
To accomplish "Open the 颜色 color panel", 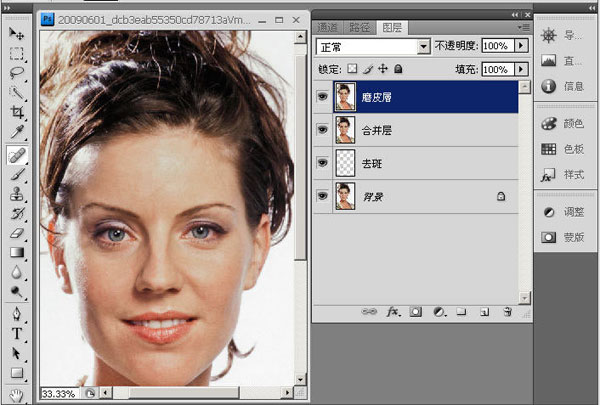I will pos(566,124).
